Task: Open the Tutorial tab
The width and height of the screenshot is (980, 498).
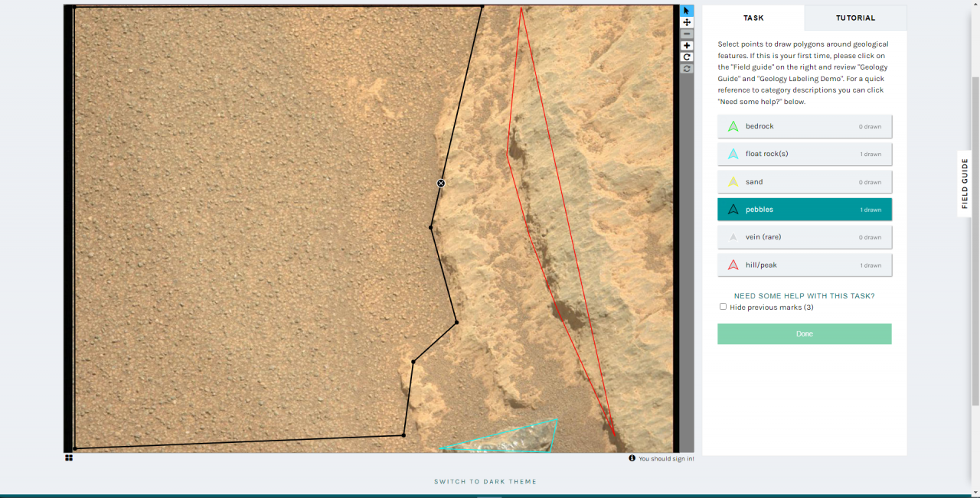Action: pyautogui.click(x=855, y=18)
